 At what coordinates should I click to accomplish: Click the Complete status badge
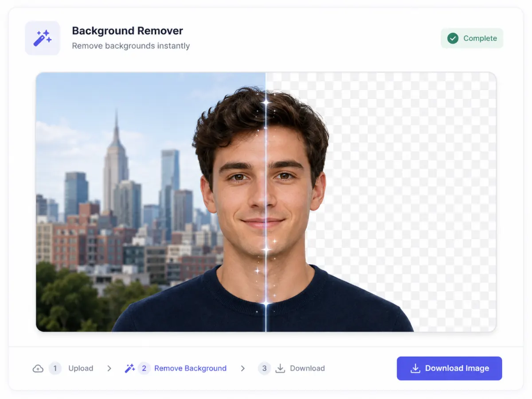(x=472, y=39)
